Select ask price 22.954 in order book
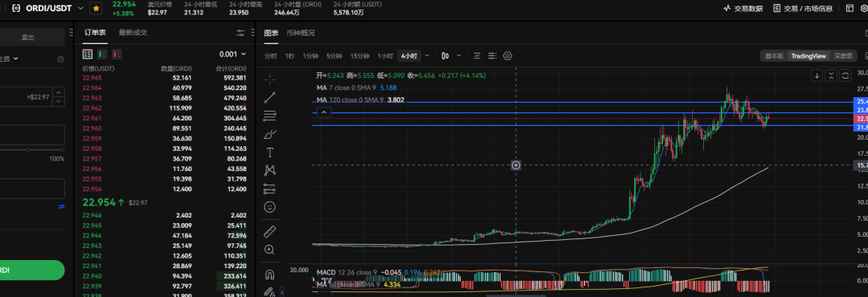 [x=92, y=189]
